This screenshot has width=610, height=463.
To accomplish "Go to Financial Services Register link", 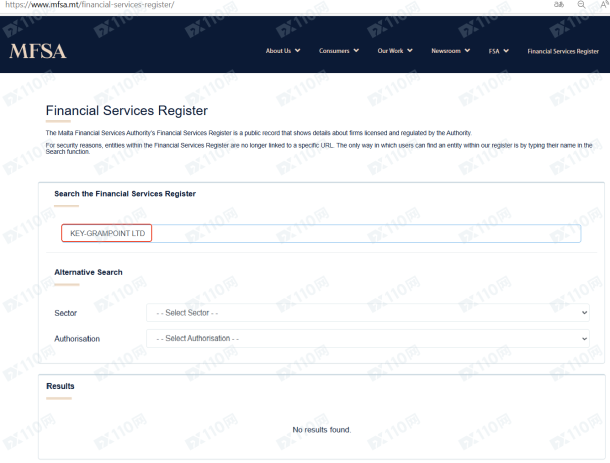I will 563,51.
